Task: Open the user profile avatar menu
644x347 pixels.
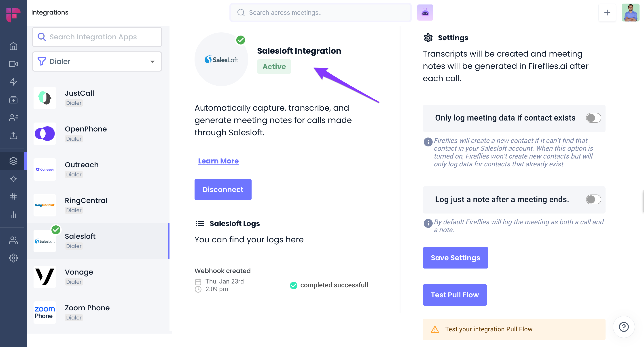Action: click(x=630, y=13)
